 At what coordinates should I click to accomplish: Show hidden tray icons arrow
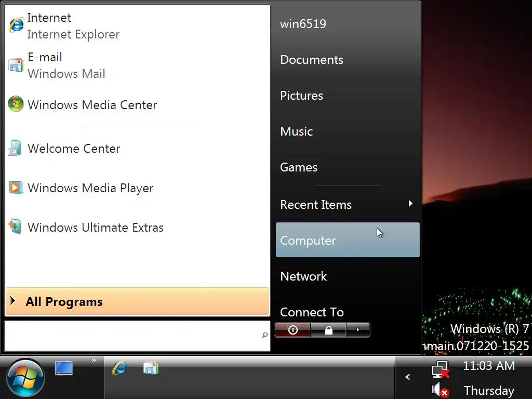[x=408, y=377]
